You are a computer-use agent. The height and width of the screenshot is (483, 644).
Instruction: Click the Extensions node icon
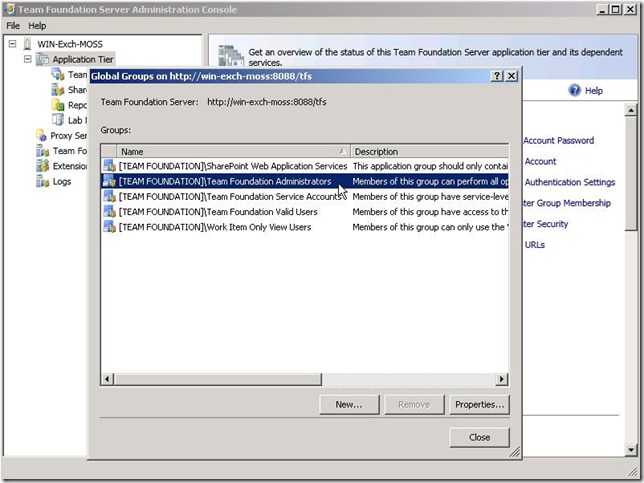42,166
